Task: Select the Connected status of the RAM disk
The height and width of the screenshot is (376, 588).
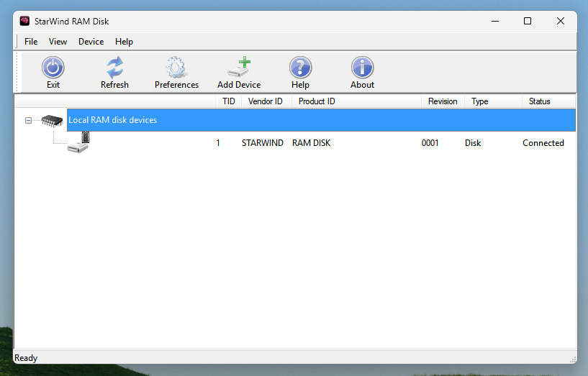Action: click(543, 143)
